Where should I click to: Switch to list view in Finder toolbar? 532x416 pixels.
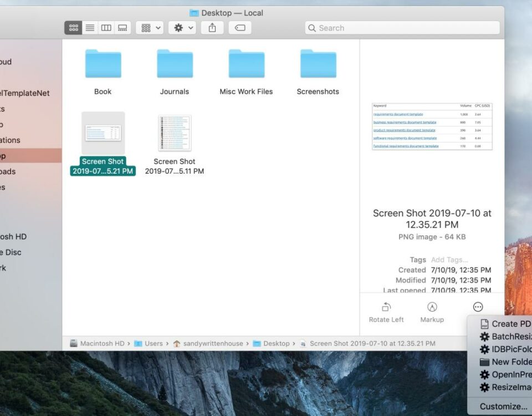point(90,28)
